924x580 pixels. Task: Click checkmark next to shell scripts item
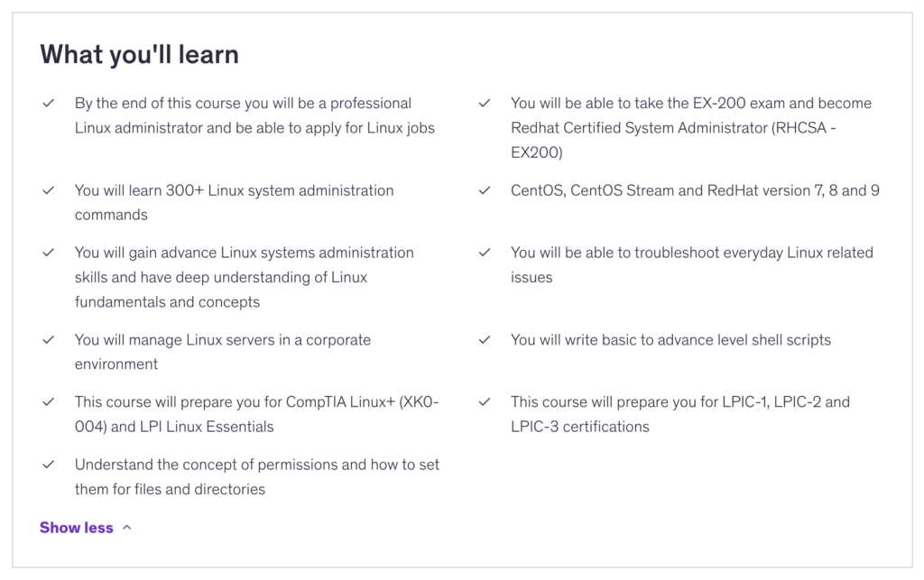coord(485,340)
